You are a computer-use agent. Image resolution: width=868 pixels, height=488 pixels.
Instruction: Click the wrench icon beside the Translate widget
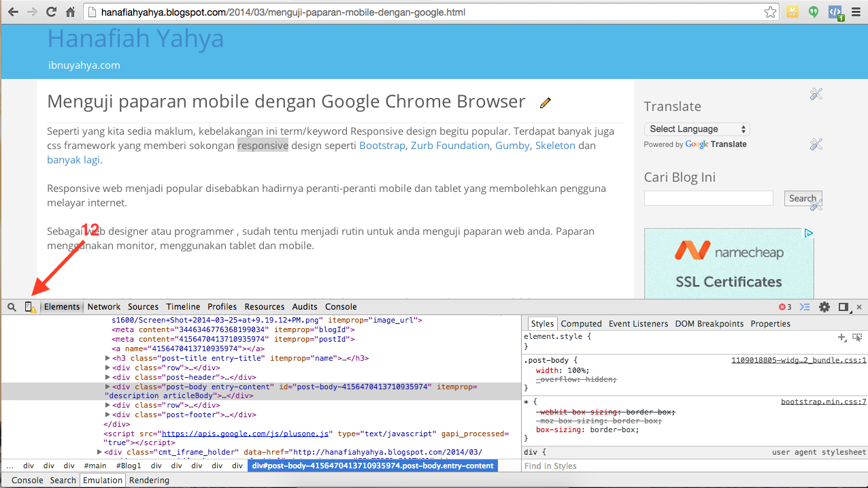[816, 94]
